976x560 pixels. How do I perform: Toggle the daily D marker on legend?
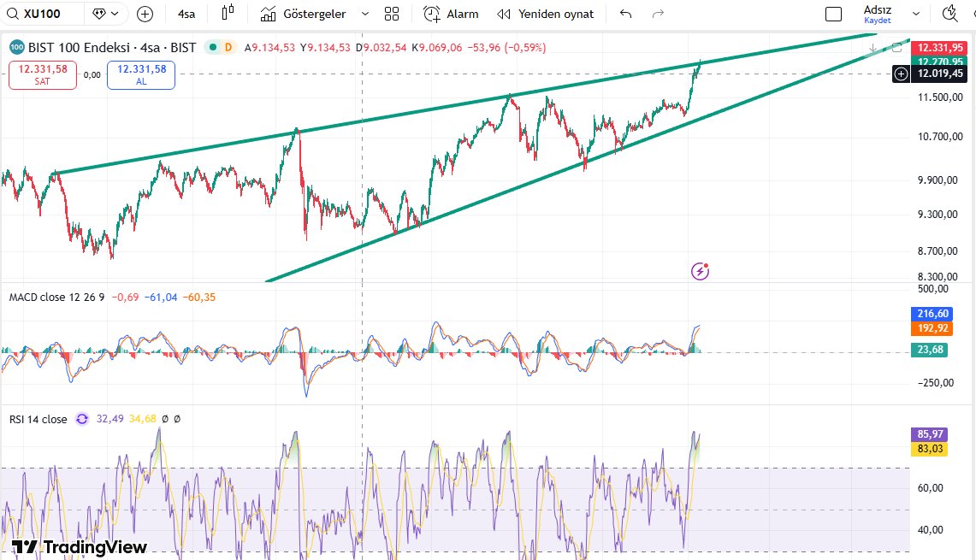click(228, 49)
